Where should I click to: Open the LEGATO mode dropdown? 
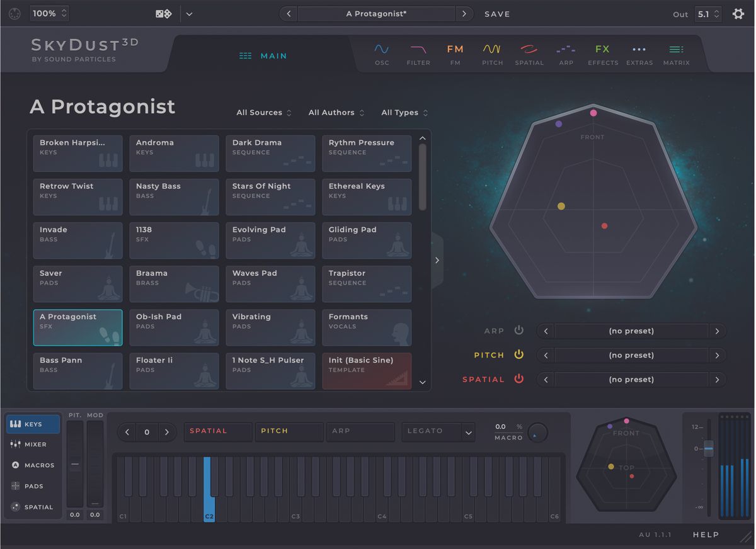[438, 432]
